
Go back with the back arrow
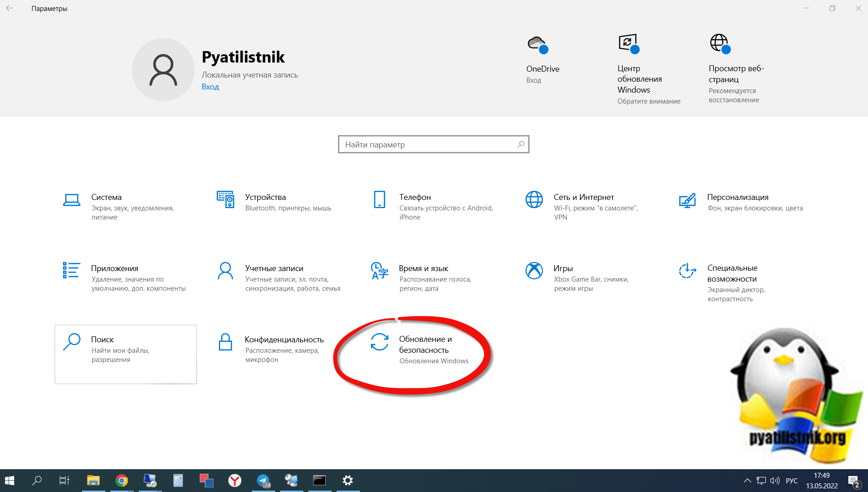tap(9, 8)
